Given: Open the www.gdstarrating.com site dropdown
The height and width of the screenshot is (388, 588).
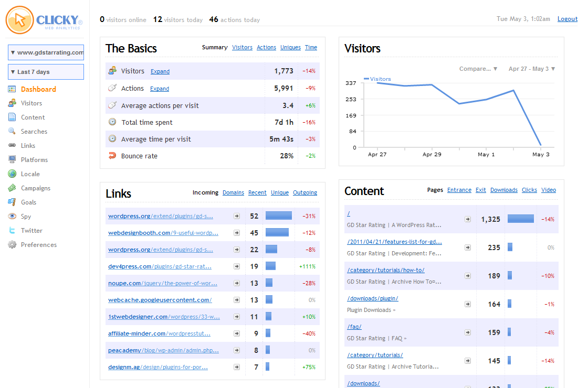Looking at the screenshot, I should (46, 52).
